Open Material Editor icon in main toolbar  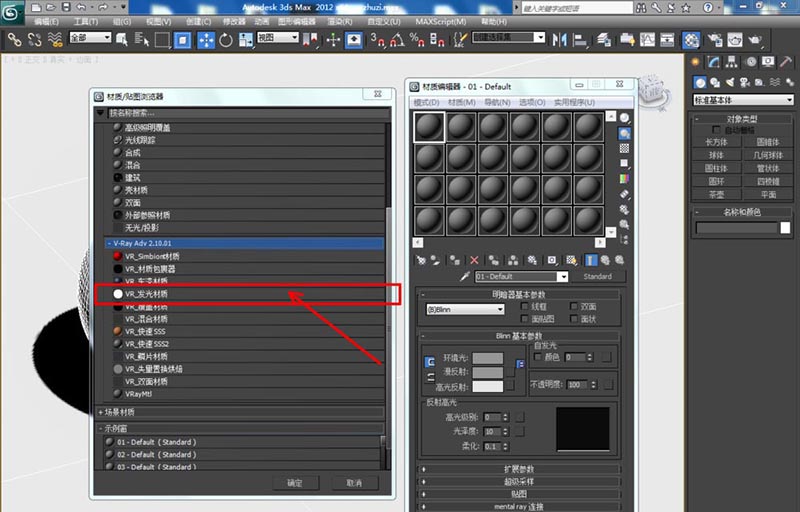(691, 40)
